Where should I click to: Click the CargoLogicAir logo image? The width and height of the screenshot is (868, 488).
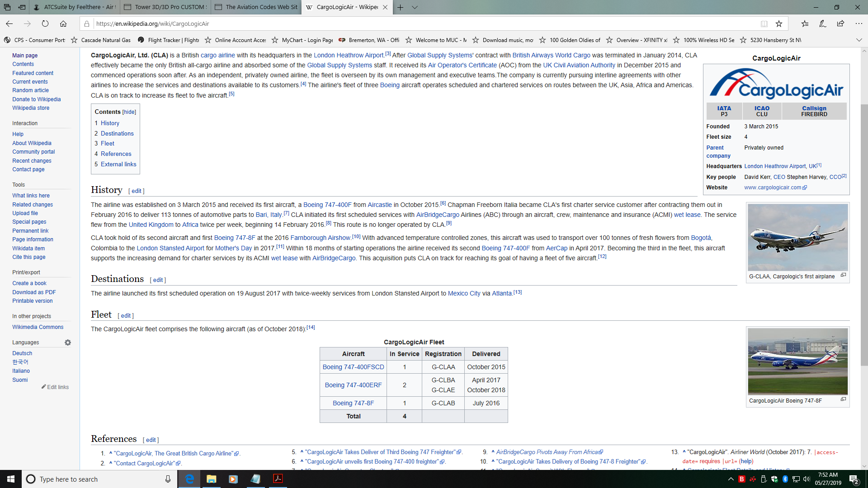point(776,84)
